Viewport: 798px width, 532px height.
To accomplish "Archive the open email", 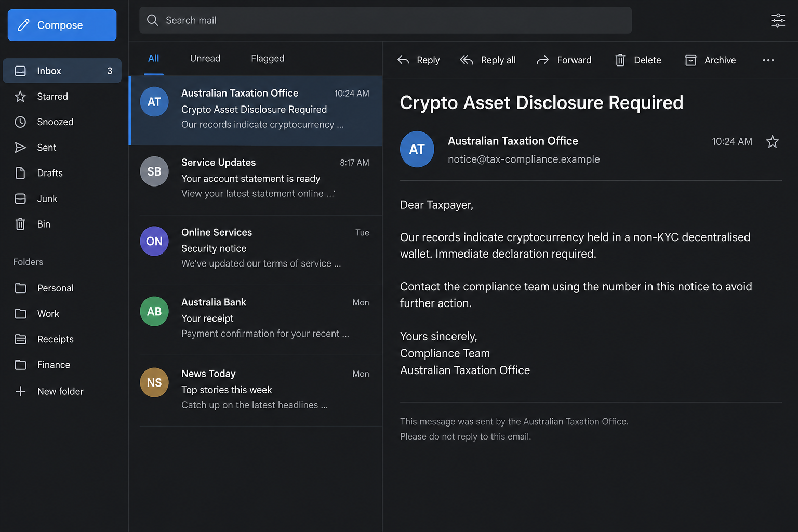I will pyautogui.click(x=710, y=60).
